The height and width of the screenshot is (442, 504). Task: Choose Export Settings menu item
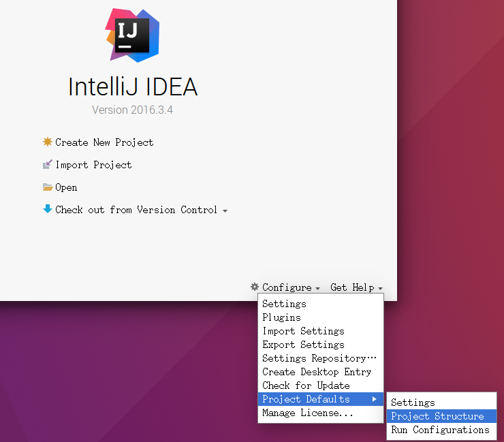(x=321, y=345)
